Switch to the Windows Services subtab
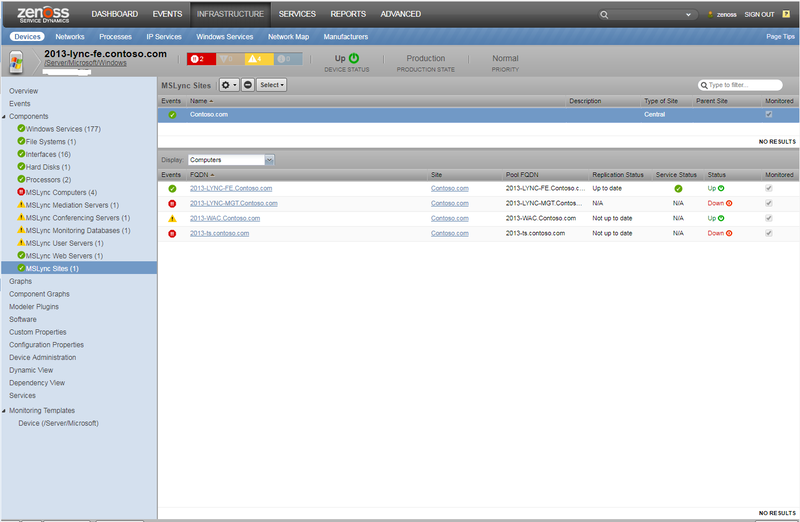Image resolution: width=800 pixels, height=522 pixels. pos(224,37)
